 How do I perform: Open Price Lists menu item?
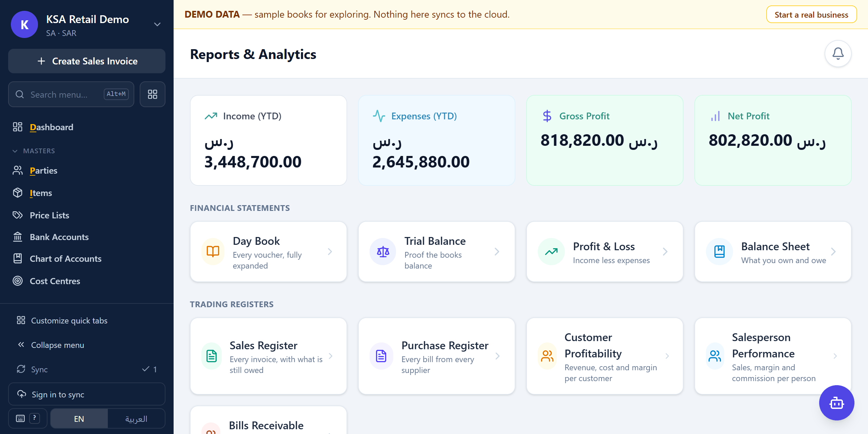[x=87, y=215]
